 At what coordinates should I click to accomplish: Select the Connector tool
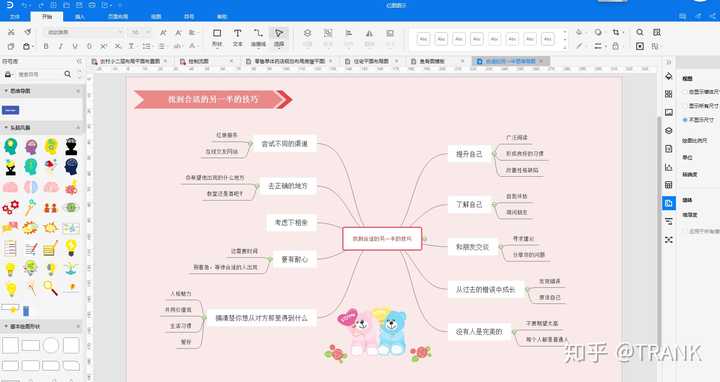pos(258,38)
